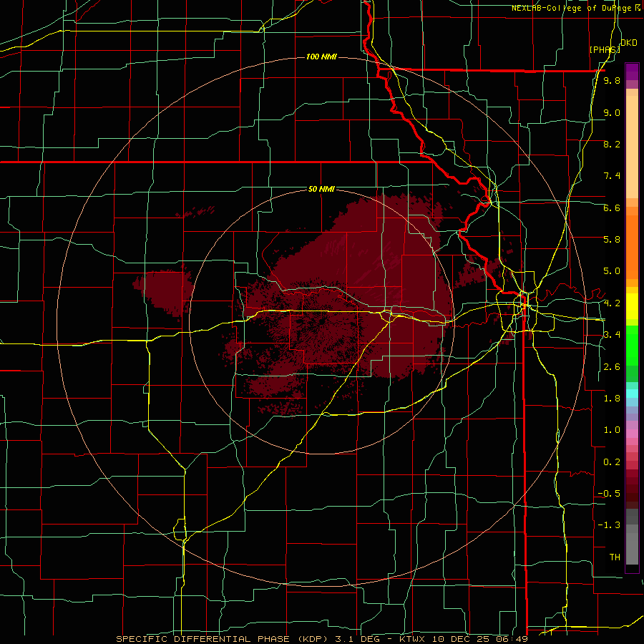Select the 9.8 value on the color scale

(612, 80)
